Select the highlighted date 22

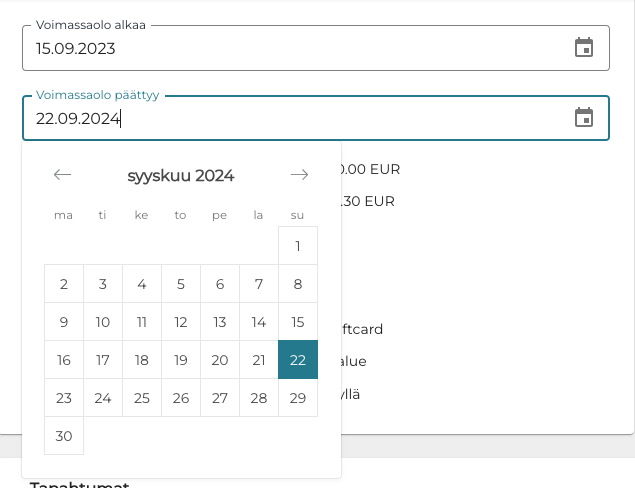coord(298,360)
